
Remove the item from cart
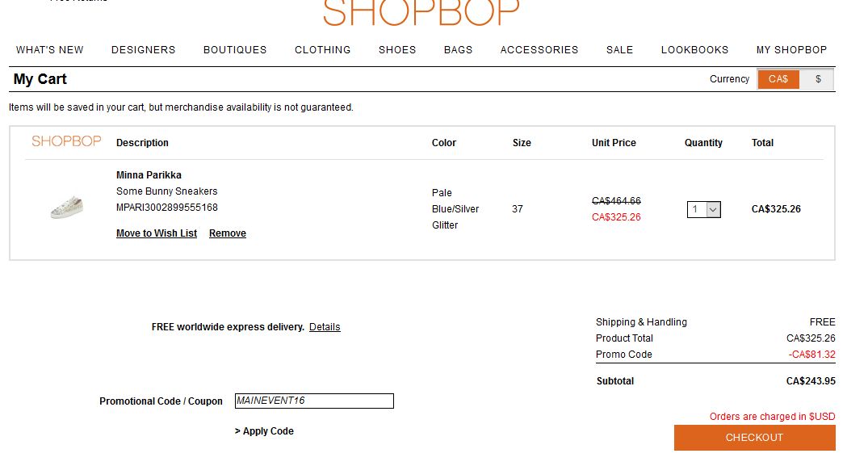pyautogui.click(x=228, y=233)
